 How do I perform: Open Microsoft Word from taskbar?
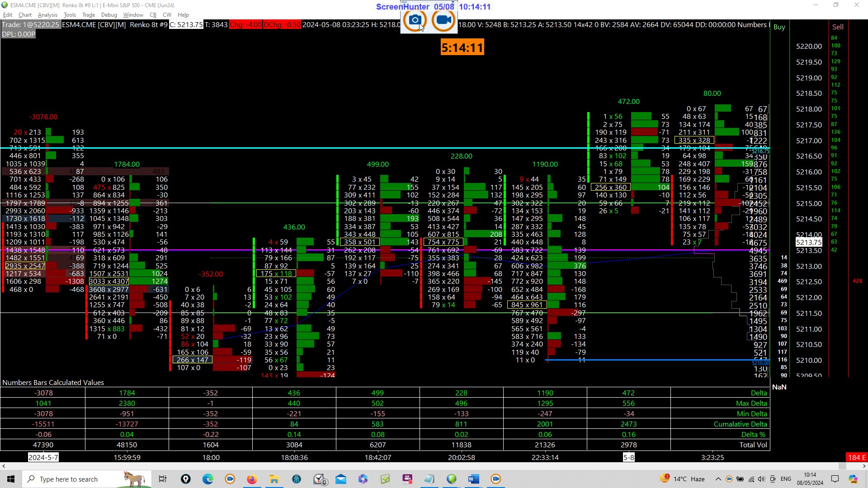pyautogui.click(x=473, y=479)
